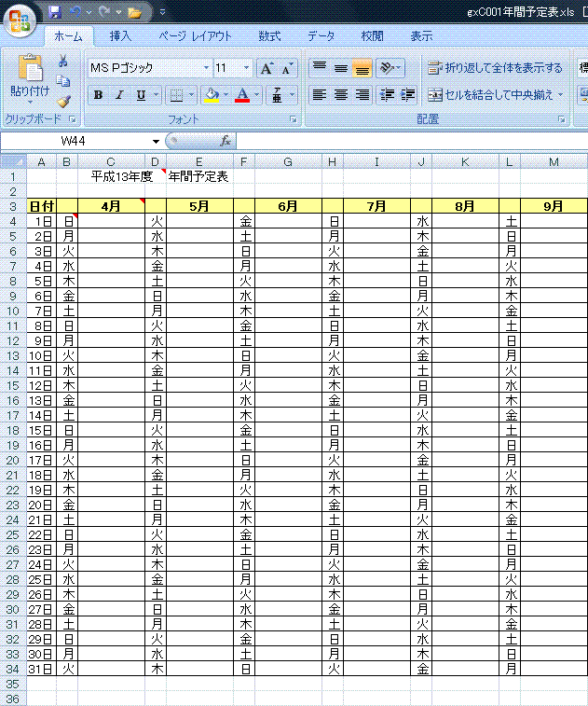Expand the underline style arrow
This screenshot has width=588, height=706.
click(x=157, y=95)
